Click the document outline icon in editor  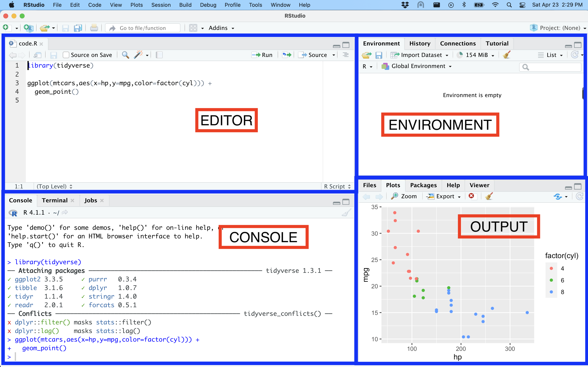tap(345, 55)
